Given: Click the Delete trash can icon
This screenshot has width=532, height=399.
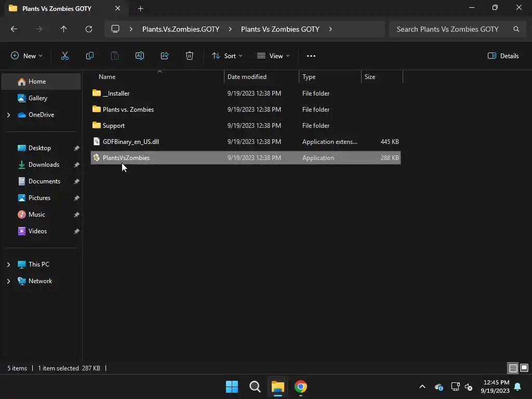Looking at the screenshot, I should pyautogui.click(x=190, y=56).
